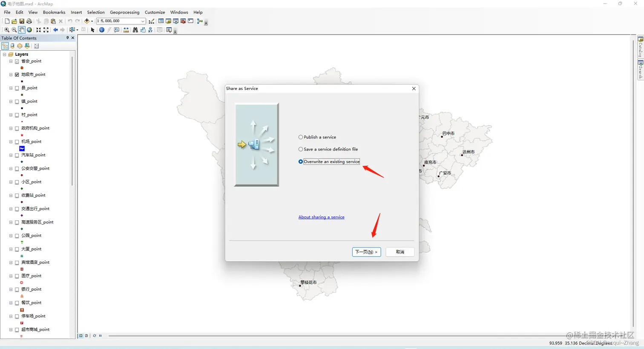The image size is (644, 349).
Task: Collapse the 小区_point layer node
Action: pos(11,182)
